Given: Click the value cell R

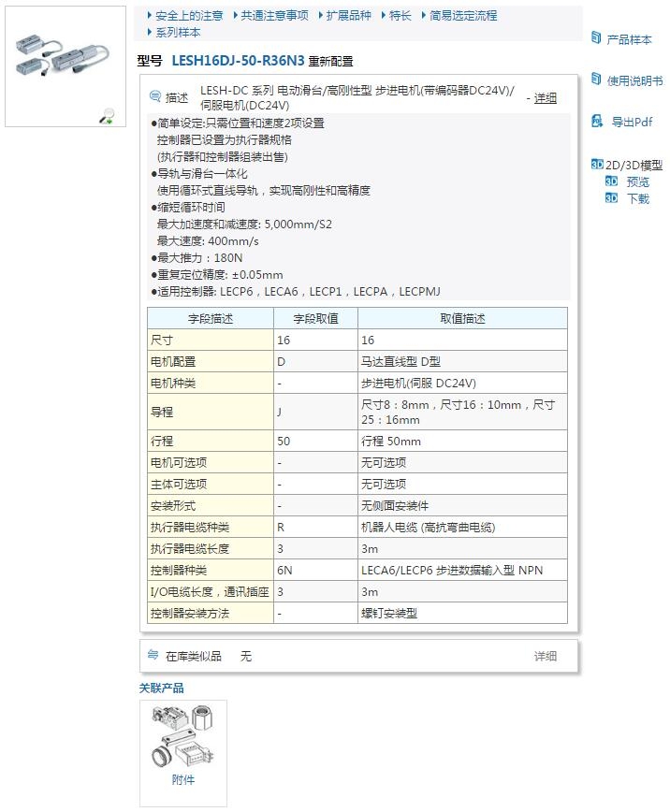Looking at the screenshot, I should [x=315, y=528].
